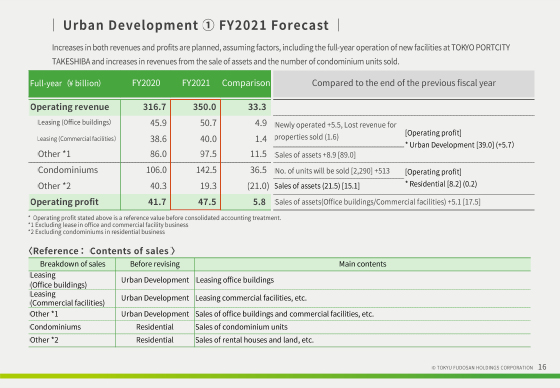Click the Operating profit comparison value 5.8
The width and height of the screenshot is (560, 388).
click(259, 202)
